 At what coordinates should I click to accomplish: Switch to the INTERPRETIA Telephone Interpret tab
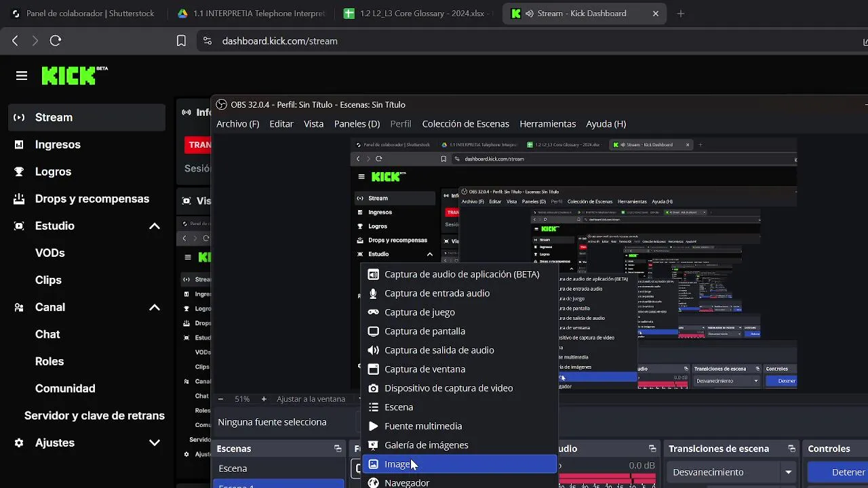[251, 14]
